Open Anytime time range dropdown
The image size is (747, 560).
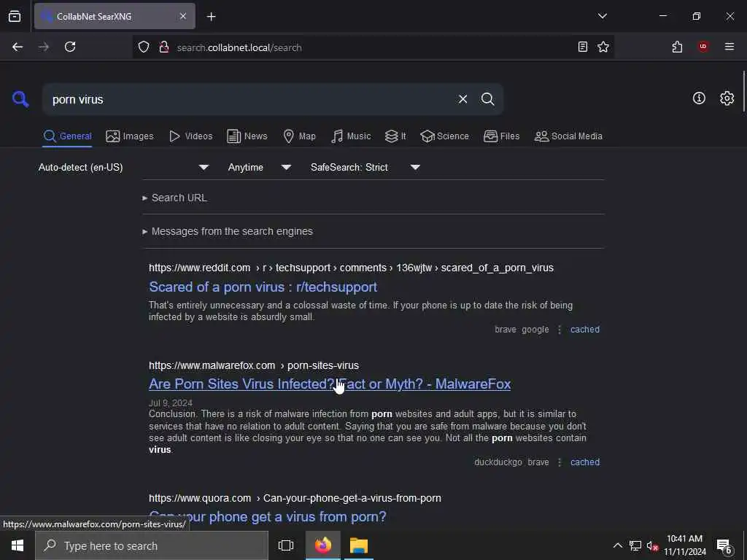259,167
